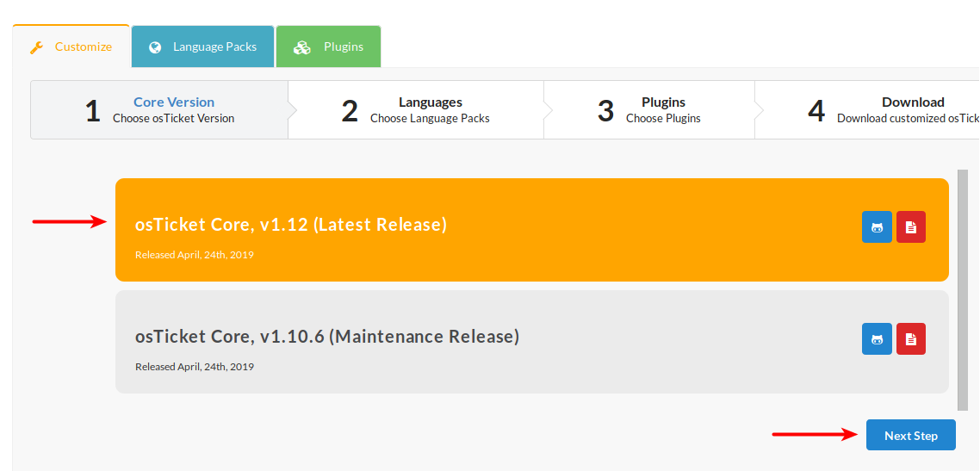Click the cubes icon on the Plugins tab
The height and width of the screenshot is (471, 980).
pos(301,47)
